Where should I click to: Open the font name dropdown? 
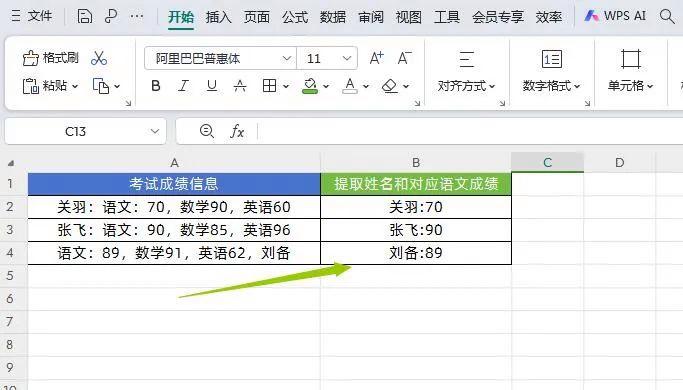coord(287,58)
